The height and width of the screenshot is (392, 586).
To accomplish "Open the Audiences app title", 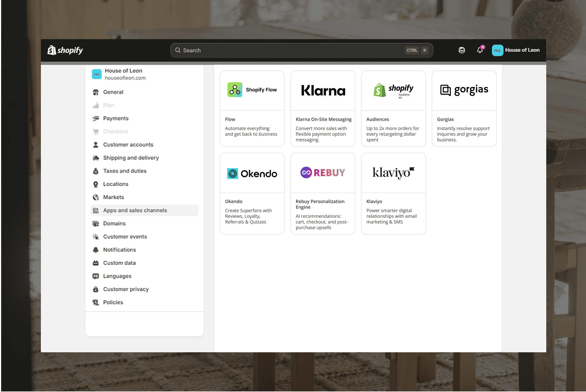I will [x=378, y=119].
